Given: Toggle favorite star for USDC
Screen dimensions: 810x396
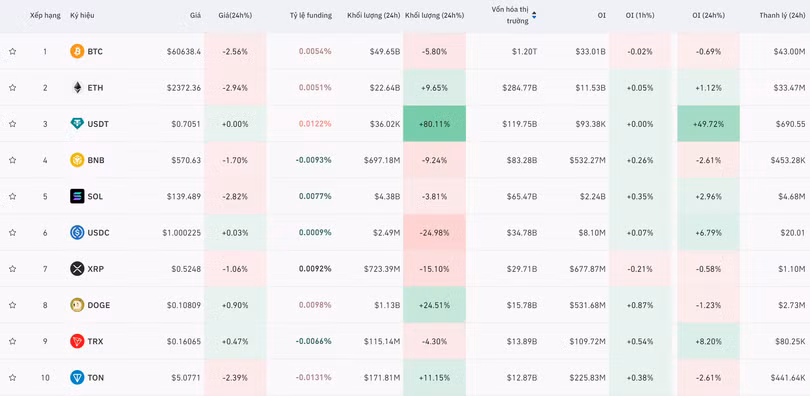Looking at the screenshot, I should [12, 232].
